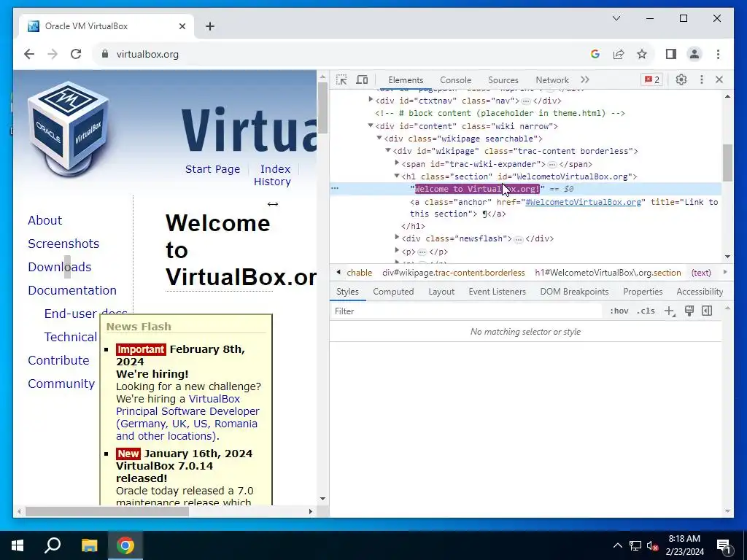Select the Elements tab
This screenshot has width=747, height=560.
tap(406, 80)
